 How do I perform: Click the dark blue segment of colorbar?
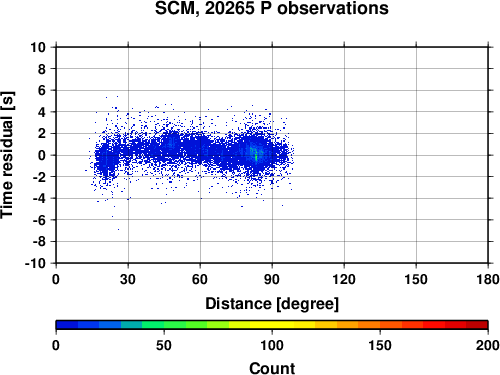[67, 325]
